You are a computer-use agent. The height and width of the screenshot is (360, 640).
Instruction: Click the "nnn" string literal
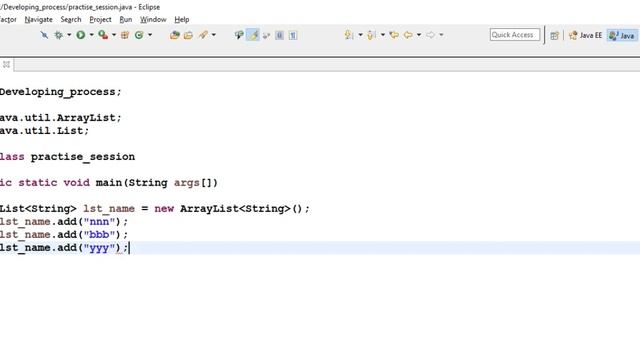(x=99, y=222)
